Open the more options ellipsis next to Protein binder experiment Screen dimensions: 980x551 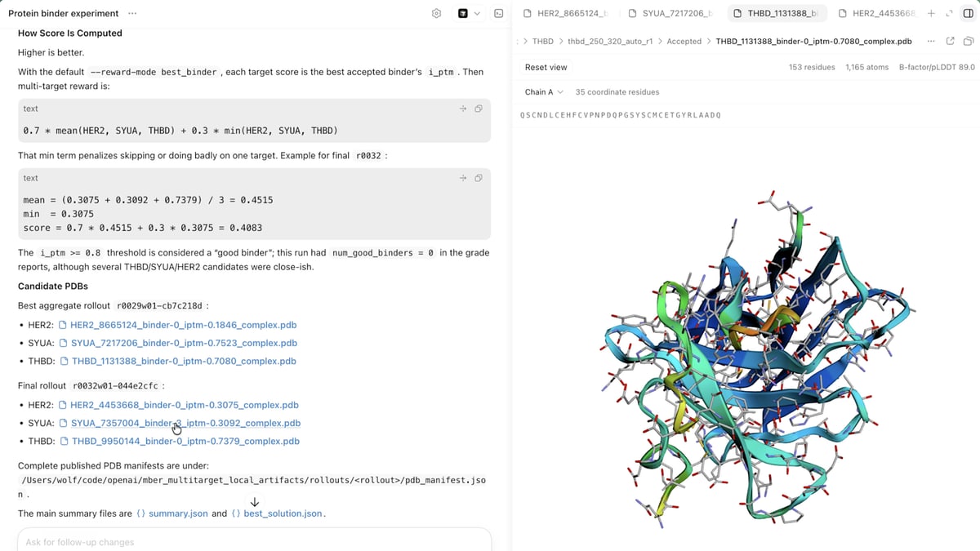132,14
